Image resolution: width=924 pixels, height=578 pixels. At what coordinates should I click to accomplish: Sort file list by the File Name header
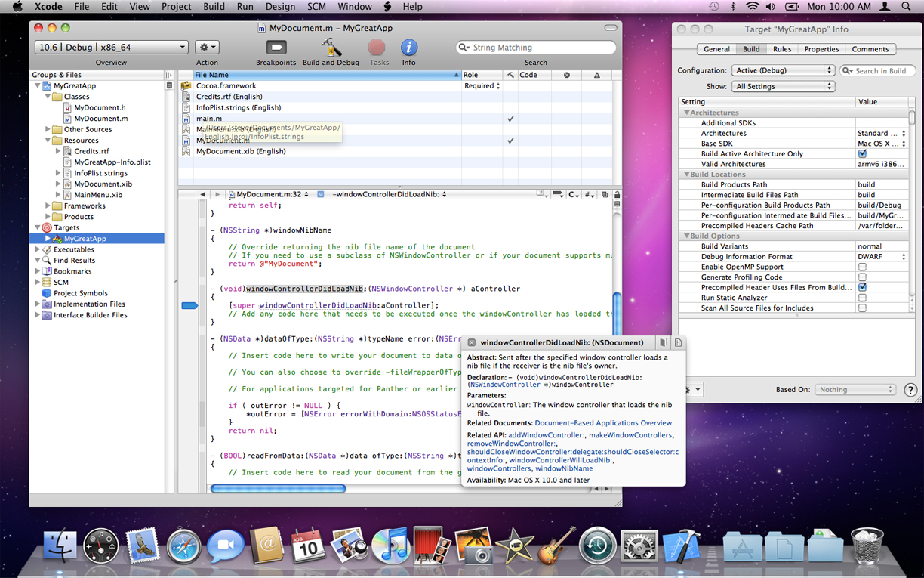point(326,75)
